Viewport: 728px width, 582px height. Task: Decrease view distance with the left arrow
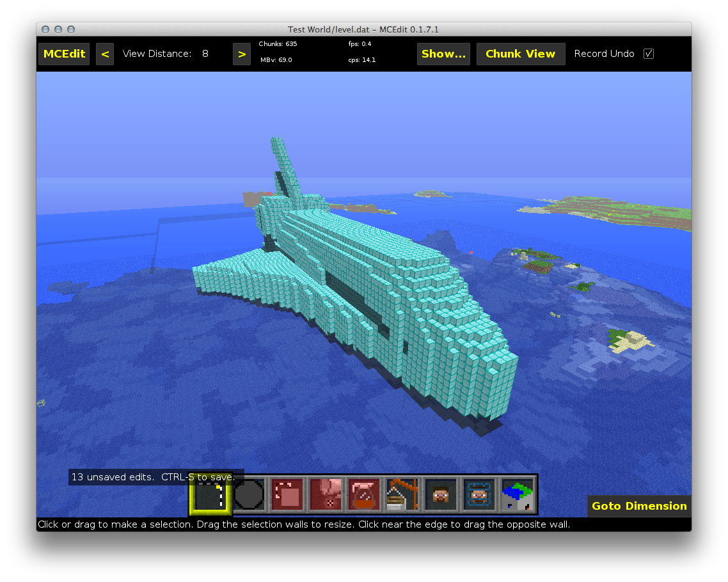[x=105, y=54]
